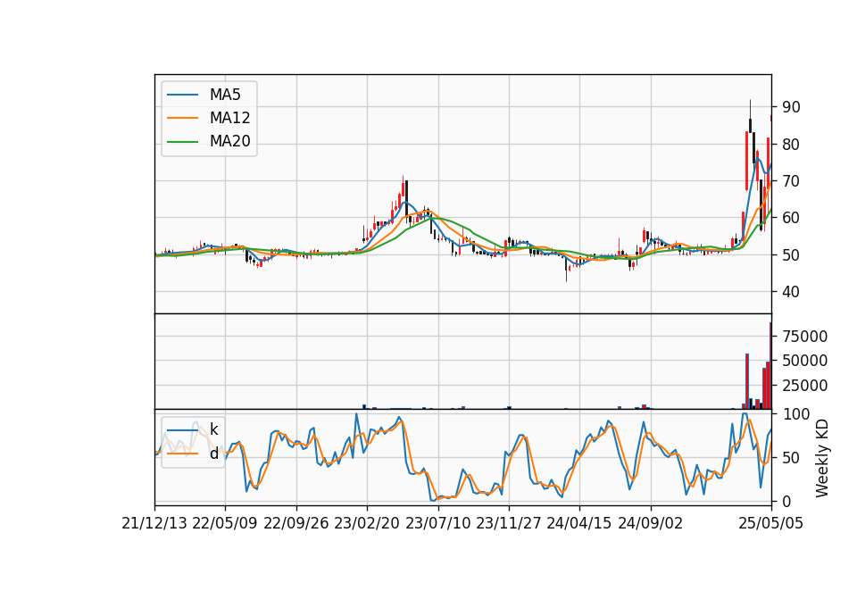Screen dimensions: 857x616
Task: Click the 23/07/10 date tick label
Action: coord(437,523)
